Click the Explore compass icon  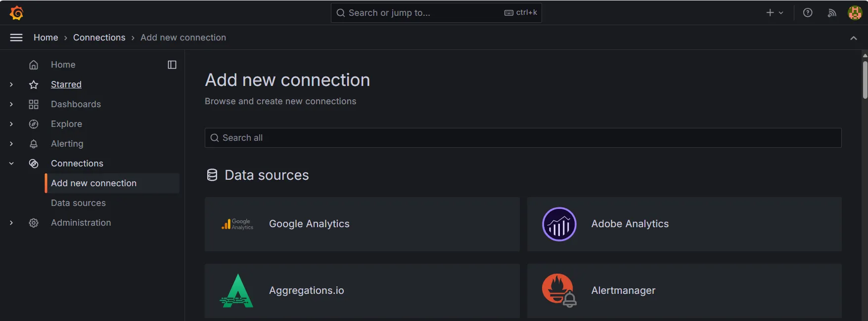34,124
